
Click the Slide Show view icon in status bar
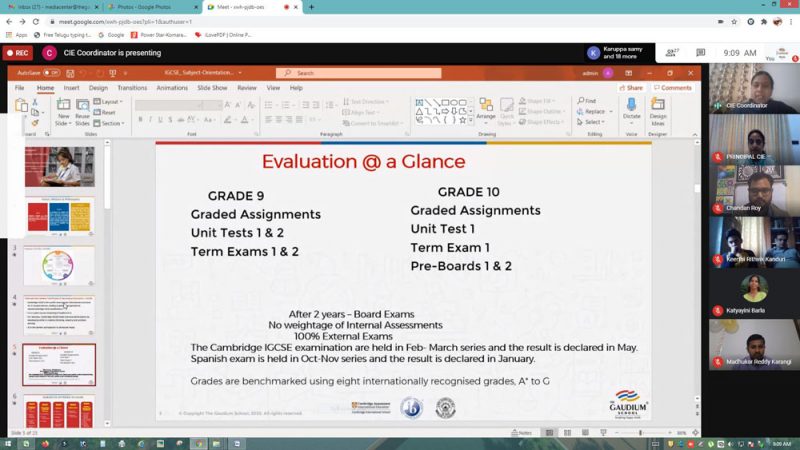point(604,433)
